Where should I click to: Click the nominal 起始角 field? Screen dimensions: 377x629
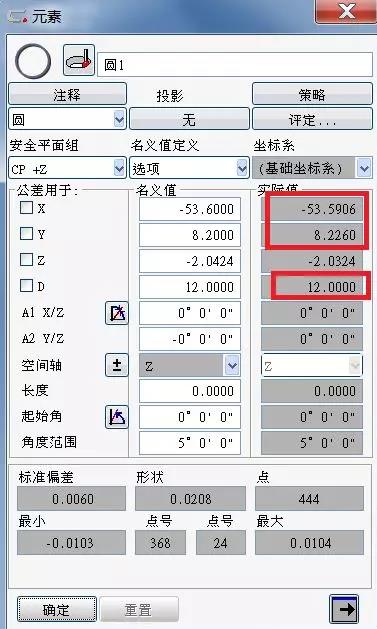click(190, 417)
